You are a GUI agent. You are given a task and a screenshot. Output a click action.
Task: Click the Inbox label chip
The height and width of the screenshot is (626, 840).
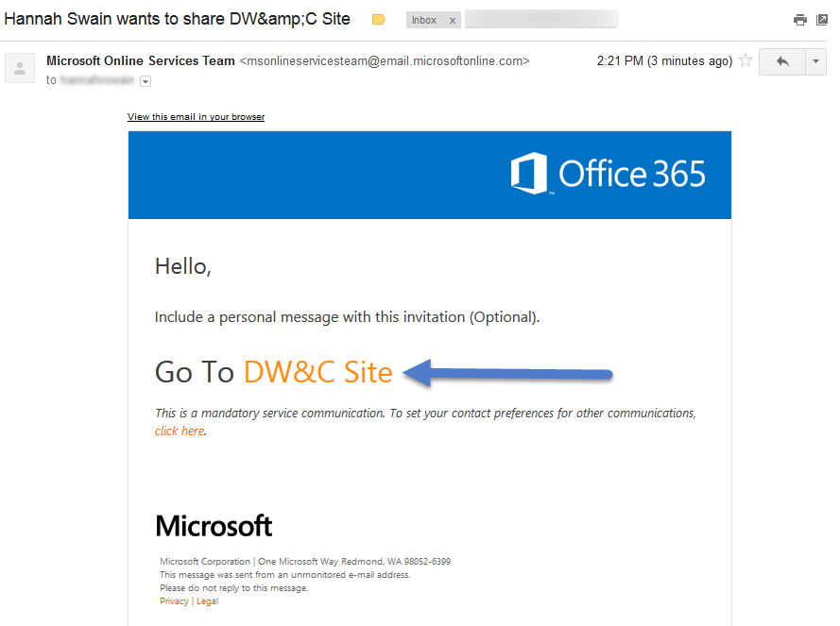[x=424, y=20]
